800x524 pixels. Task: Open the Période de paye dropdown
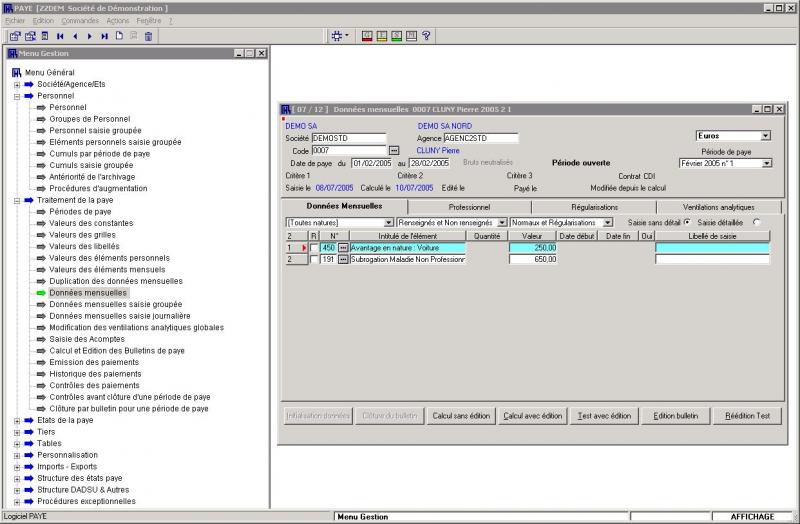pyautogui.click(x=765, y=162)
